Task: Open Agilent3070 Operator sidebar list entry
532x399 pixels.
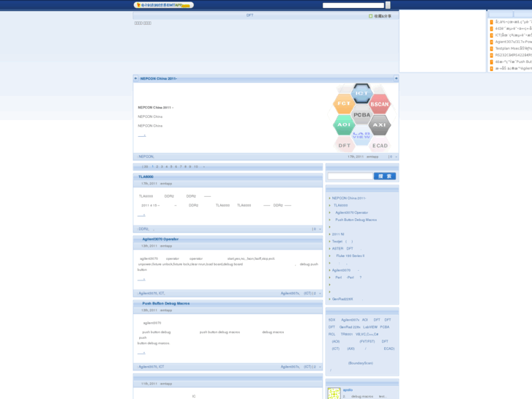Action: click(x=351, y=212)
